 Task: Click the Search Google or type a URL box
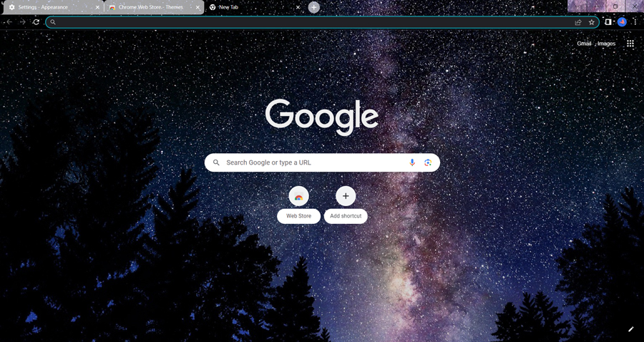(x=322, y=162)
